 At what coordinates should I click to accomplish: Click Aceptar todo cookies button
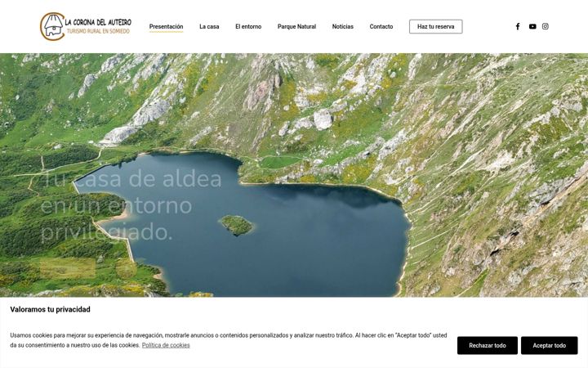click(x=549, y=345)
